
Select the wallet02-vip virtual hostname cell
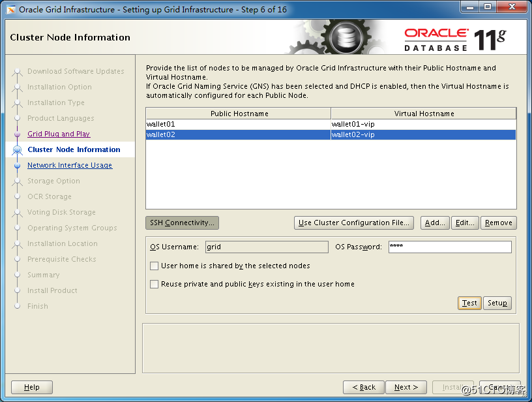click(423, 135)
